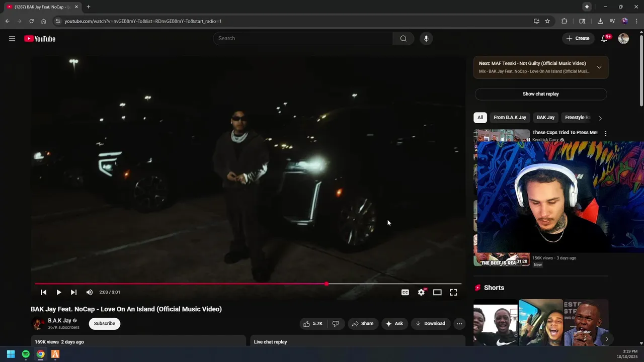Go back in browser
This screenshot has height=362, width=644.
[7, 21]
